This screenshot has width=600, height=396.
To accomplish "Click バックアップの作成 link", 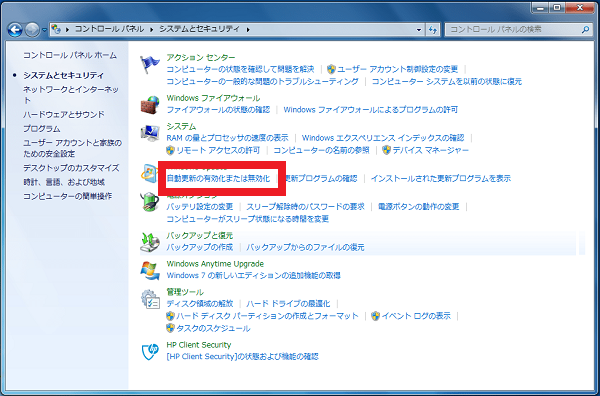I will point(200,247).
